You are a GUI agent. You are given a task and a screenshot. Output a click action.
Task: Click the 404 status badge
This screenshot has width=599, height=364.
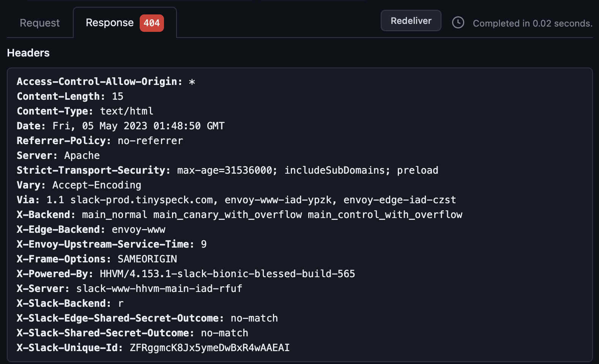click(151, 23)
